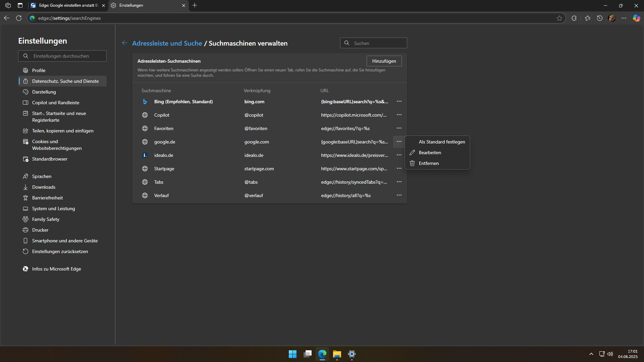This screenshot has height=362, width=644.
Task: Click the 'Einstellungen durchsuchen' search field
Action: 62,56
